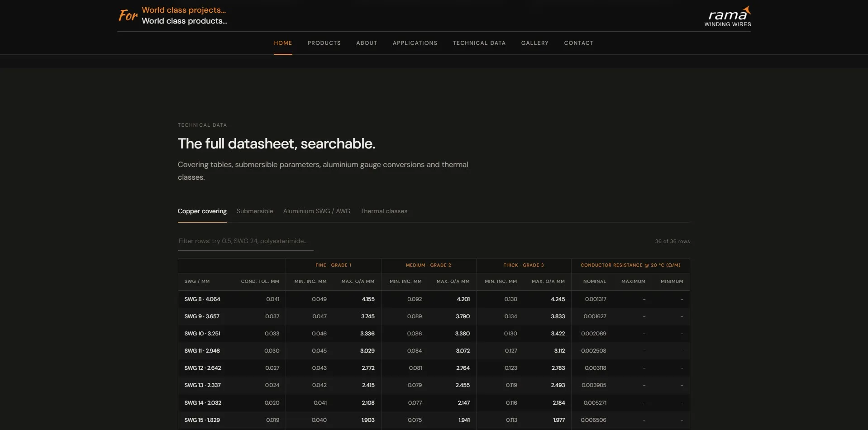Click the 'World class projects...' tagline
868x430 pixels.
pos(184,10)
